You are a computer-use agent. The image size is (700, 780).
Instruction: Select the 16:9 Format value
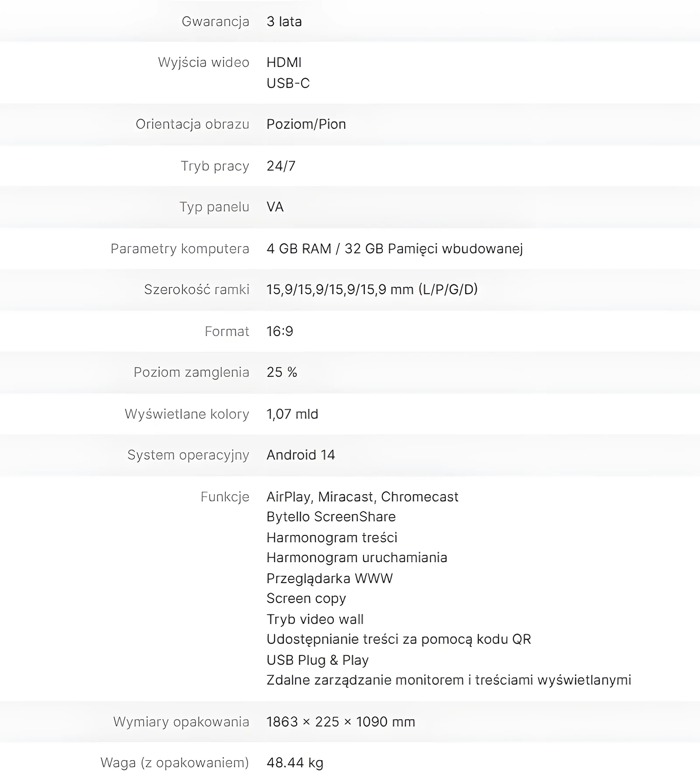click(x=280, y=331)
